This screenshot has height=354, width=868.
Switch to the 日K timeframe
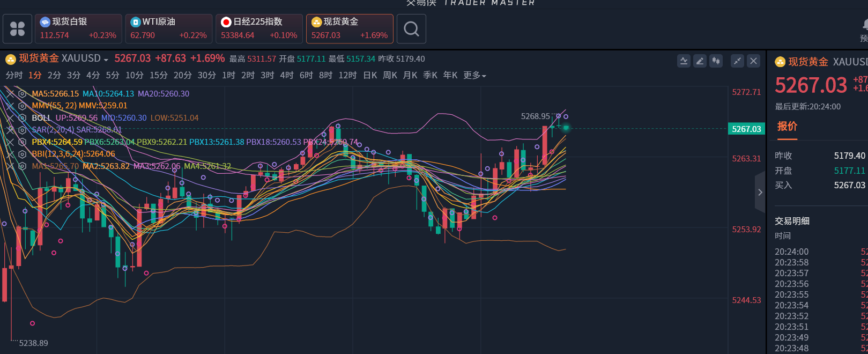370,76
